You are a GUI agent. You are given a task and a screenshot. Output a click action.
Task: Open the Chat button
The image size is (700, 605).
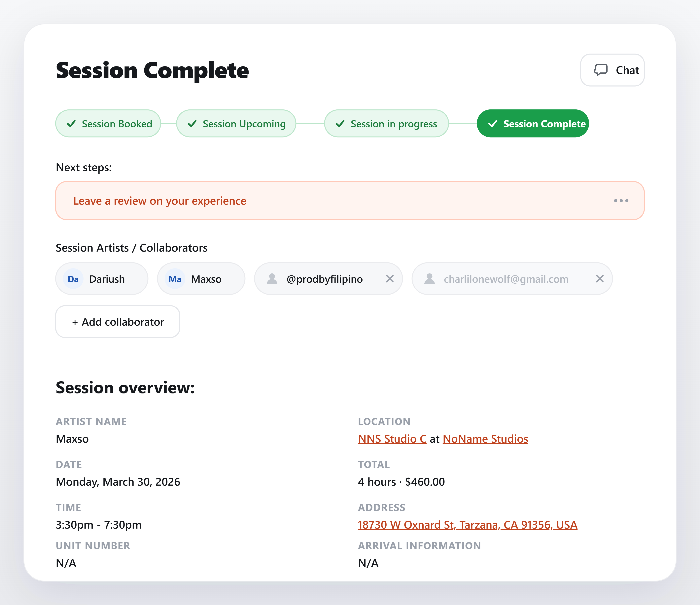(x=612, y=70)
